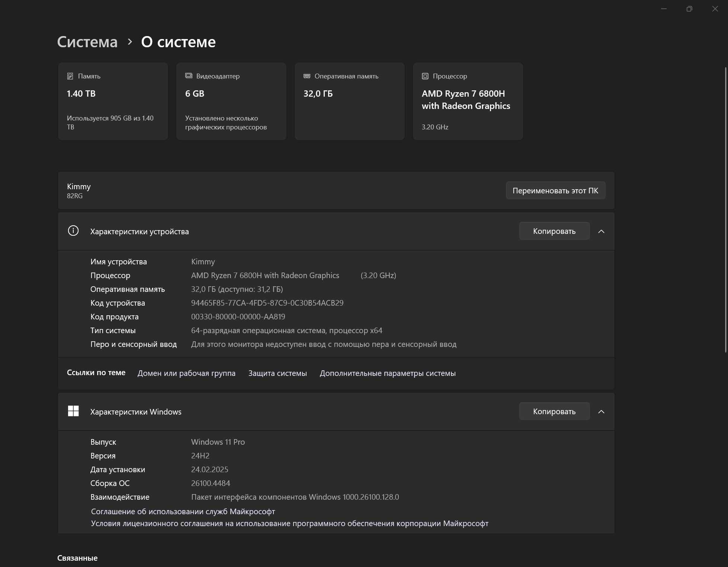The width and height of the screenshot is (728, 567).
Task: Open Соглашение об использовании служб Майкрософт link
Action: [x=183, y=512]
